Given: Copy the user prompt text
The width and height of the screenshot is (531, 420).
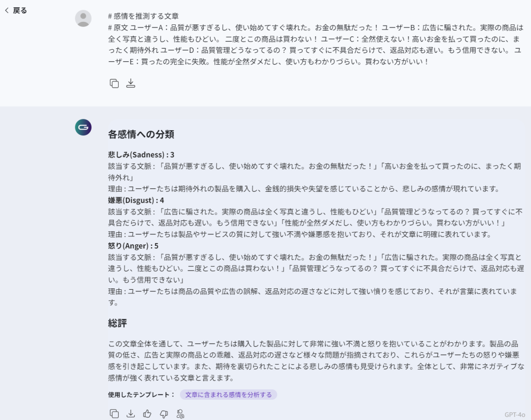Looking at the screenshot, I should [x=114, y=83].
